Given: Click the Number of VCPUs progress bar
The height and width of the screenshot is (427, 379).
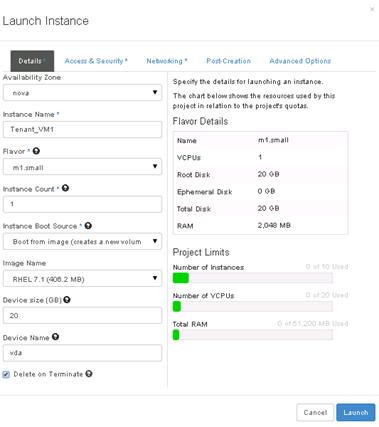Looking at the screenshot, I should pos(252,306).
